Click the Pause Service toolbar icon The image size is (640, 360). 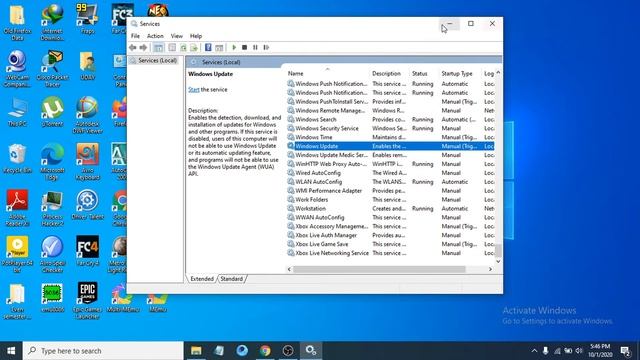[255, 48]
